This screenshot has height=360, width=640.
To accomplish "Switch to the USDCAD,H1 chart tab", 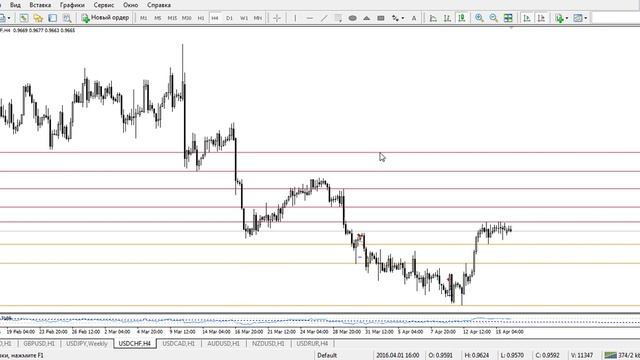I will (x=178, y=344).
